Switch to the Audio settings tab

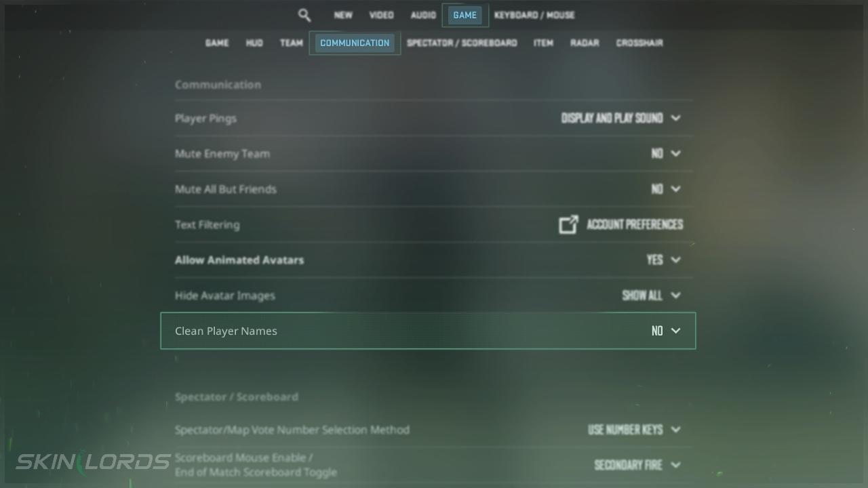(423, 15)
